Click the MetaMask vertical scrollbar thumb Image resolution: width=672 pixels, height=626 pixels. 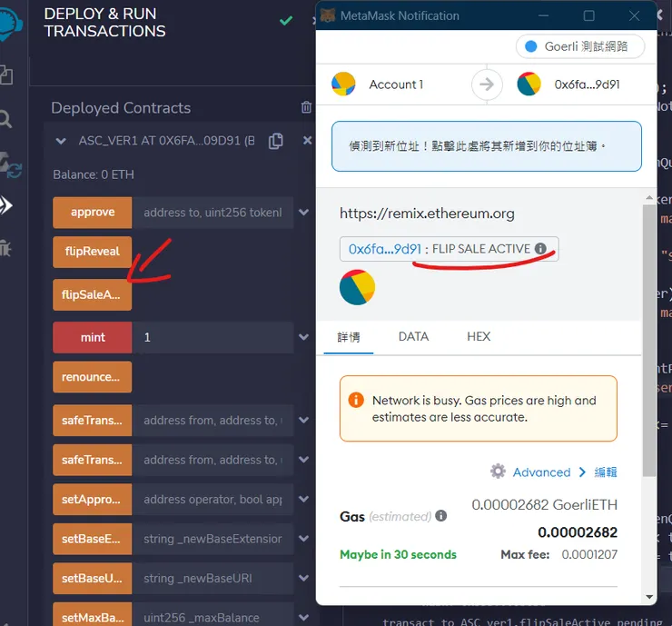pos(649,341)
